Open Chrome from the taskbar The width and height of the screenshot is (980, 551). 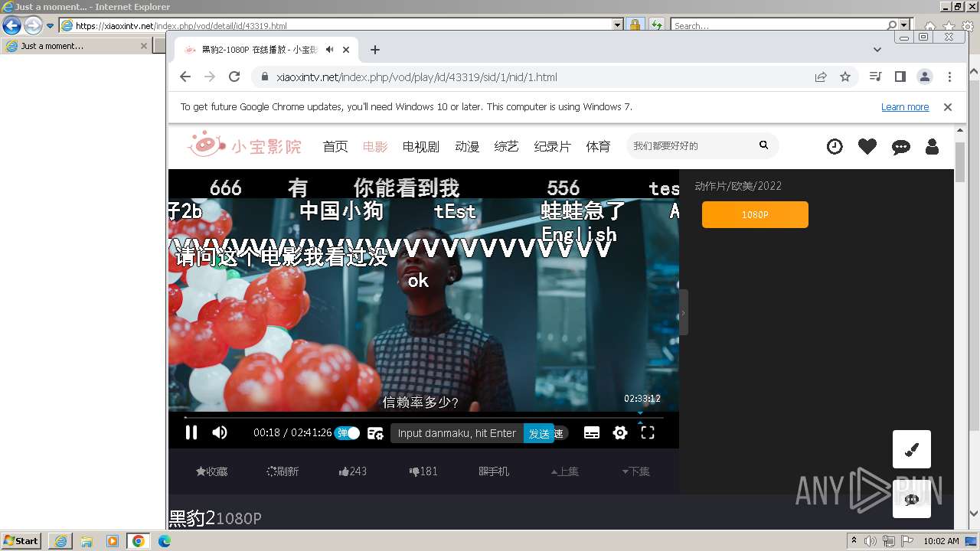coord(139,541)
